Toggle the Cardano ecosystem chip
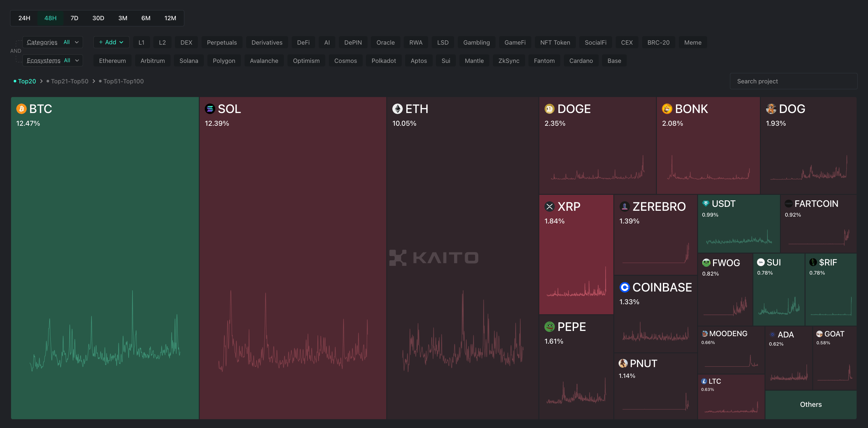The width and height of the screenshot is (868, 428). click(581, 61)
